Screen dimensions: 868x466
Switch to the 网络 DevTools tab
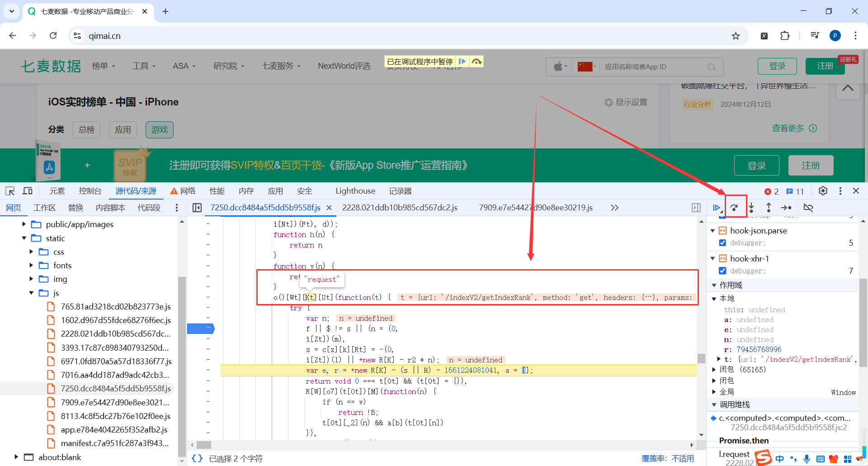tap(183, 191)
